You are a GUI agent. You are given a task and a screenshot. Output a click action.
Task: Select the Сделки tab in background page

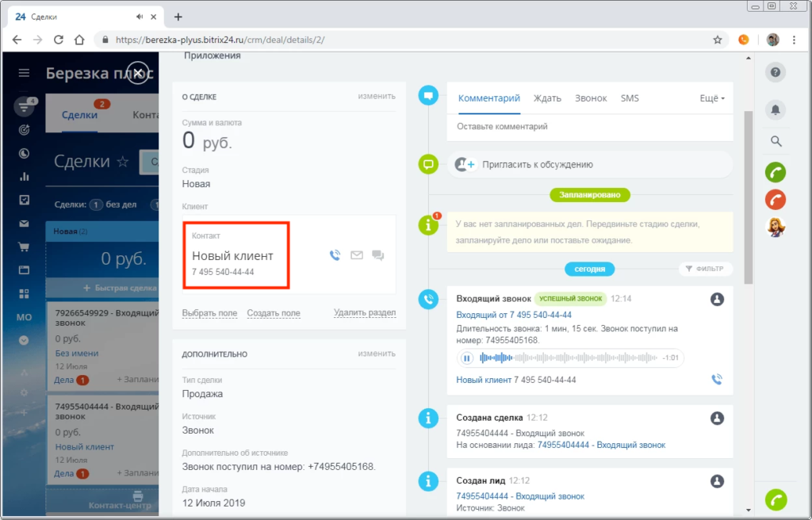pyautogui.click(x=79, y=115)
